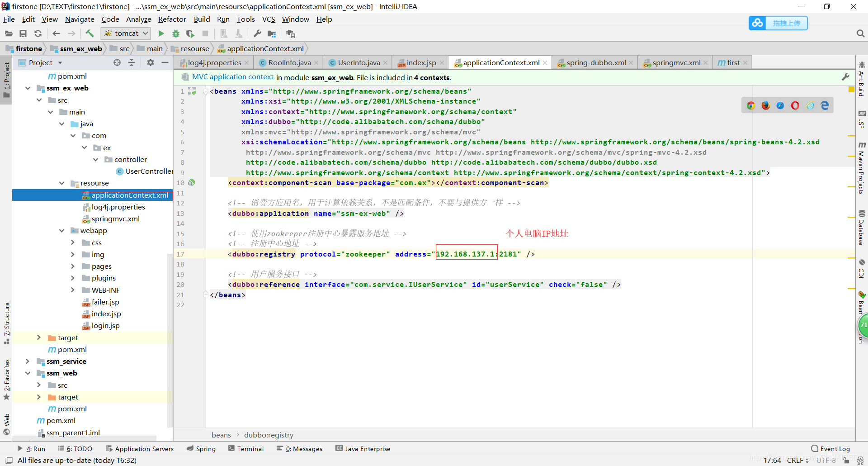Open the VCS menu
Screen dimensions: 868x466
[269, 19]
